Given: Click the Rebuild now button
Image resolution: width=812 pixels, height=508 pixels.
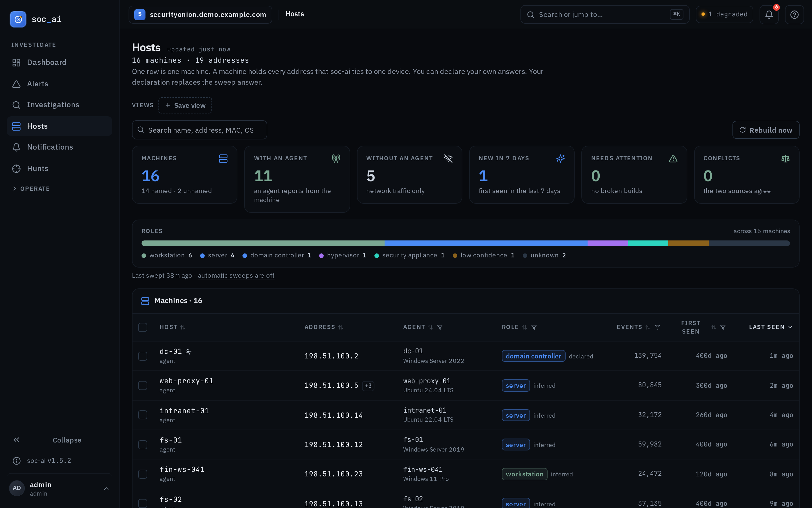Looking at the screenshot, I should pyautogui.click(x=766, y=130).
